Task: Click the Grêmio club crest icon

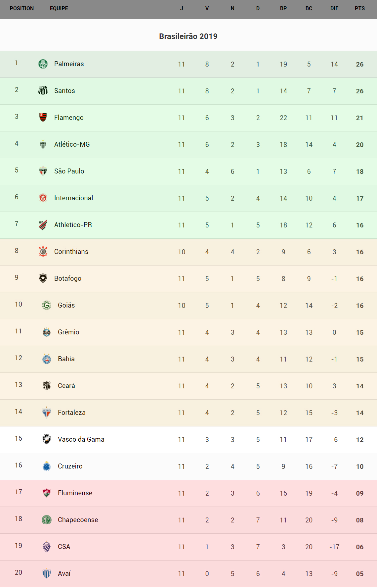Action: (x=47, y=332)
